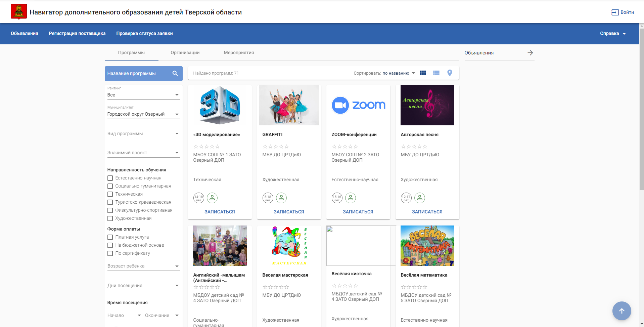Click the Войти login link
The width and height of the screenshot is (644, 327).
(x=623, y=12)
